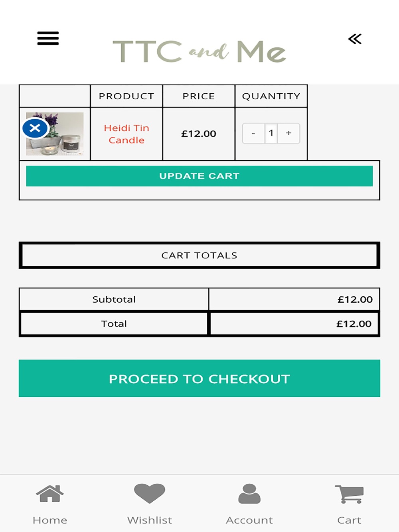The height and width of the screenshot is (532, 399).
Task: Select the Home tab label
Action: (x=50, y=520)
